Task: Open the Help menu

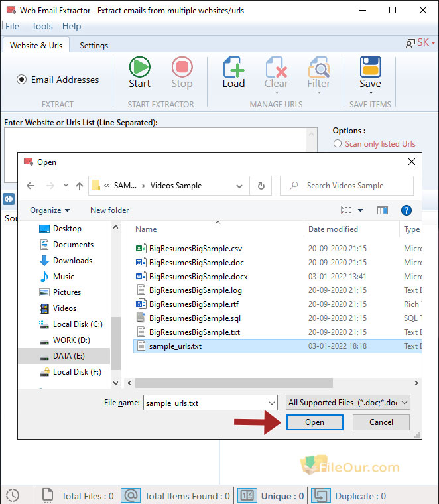Action: [x=72, y=26]
